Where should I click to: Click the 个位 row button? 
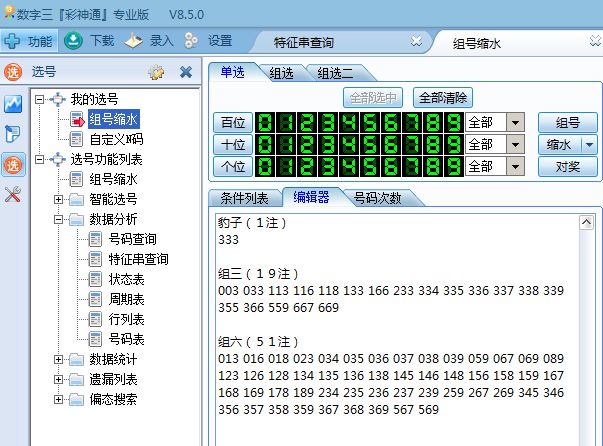(x=233, y=166)
